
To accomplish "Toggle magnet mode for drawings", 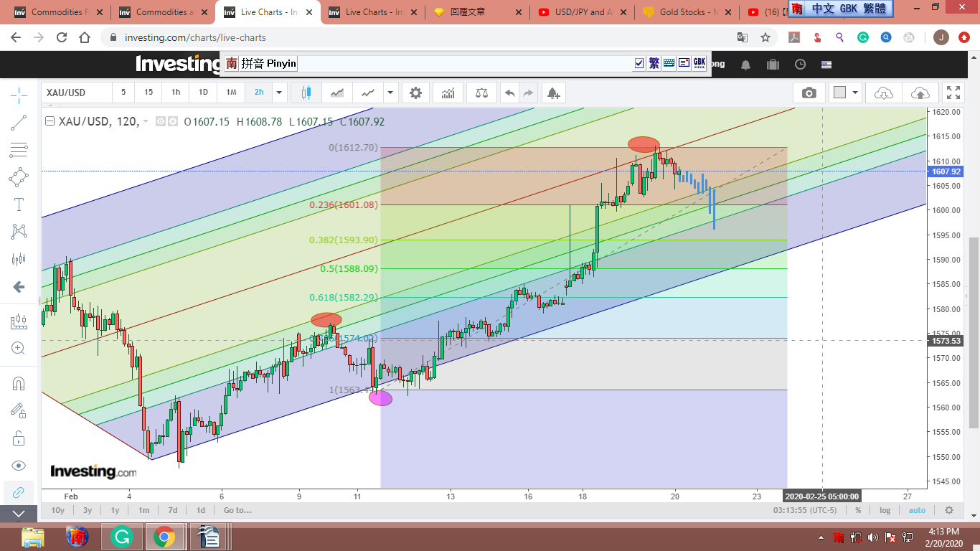I will tap(19, 384).
